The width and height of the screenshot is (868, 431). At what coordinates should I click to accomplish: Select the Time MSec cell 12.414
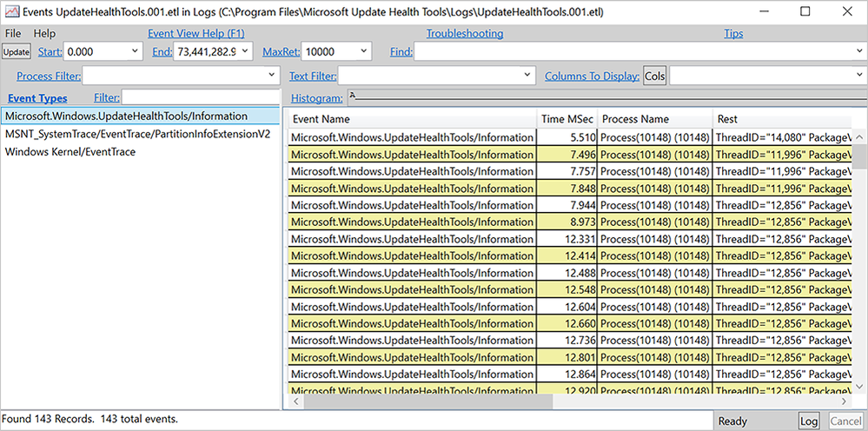(x=567, y=255)
